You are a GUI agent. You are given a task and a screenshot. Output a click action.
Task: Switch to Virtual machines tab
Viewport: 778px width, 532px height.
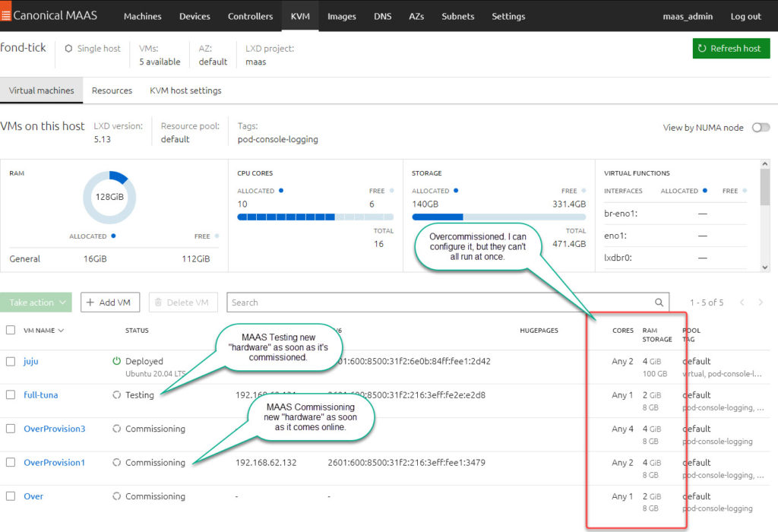pos(41,90)
